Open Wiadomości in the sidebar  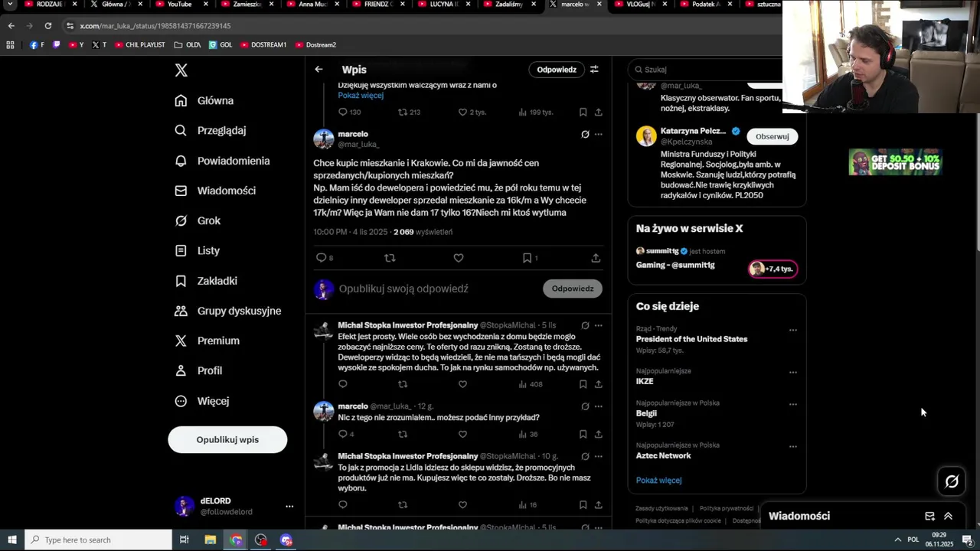(x=215, y=191)
